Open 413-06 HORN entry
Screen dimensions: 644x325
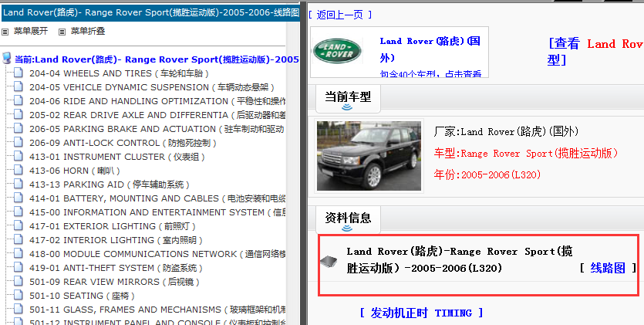click(x=75, y=171)
